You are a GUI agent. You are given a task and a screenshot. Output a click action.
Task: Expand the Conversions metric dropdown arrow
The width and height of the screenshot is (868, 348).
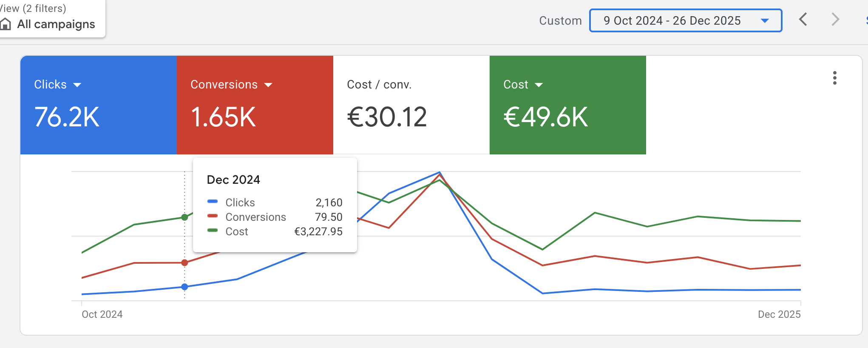[268, 85]
